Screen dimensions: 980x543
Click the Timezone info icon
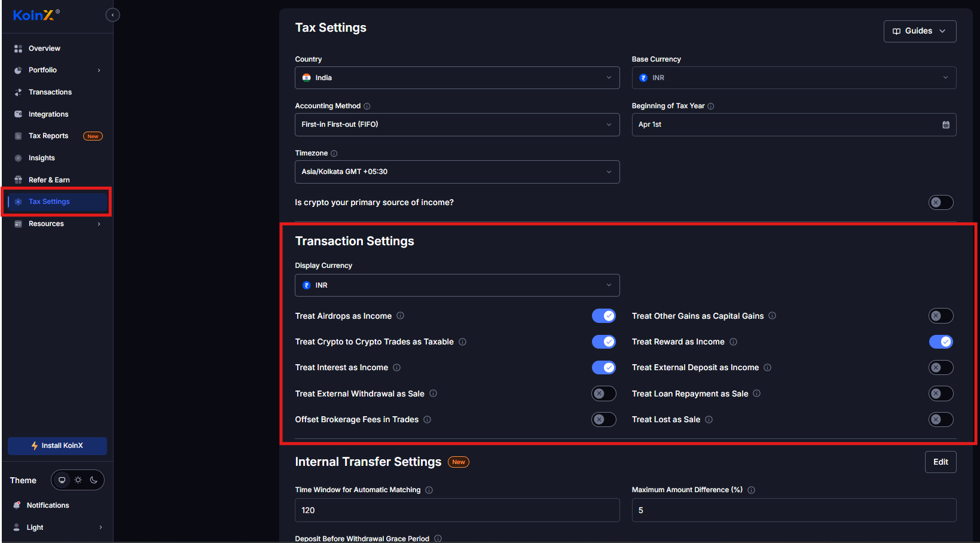coord(334,154)
